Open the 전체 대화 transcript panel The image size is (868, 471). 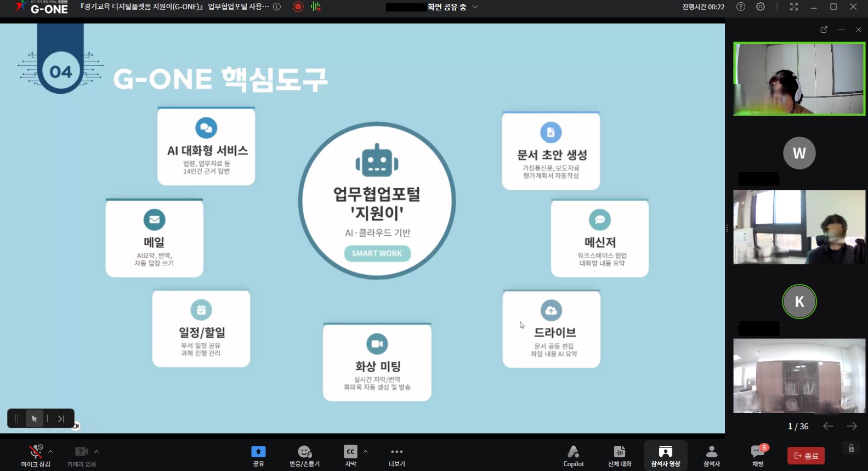tap(619, 456)
